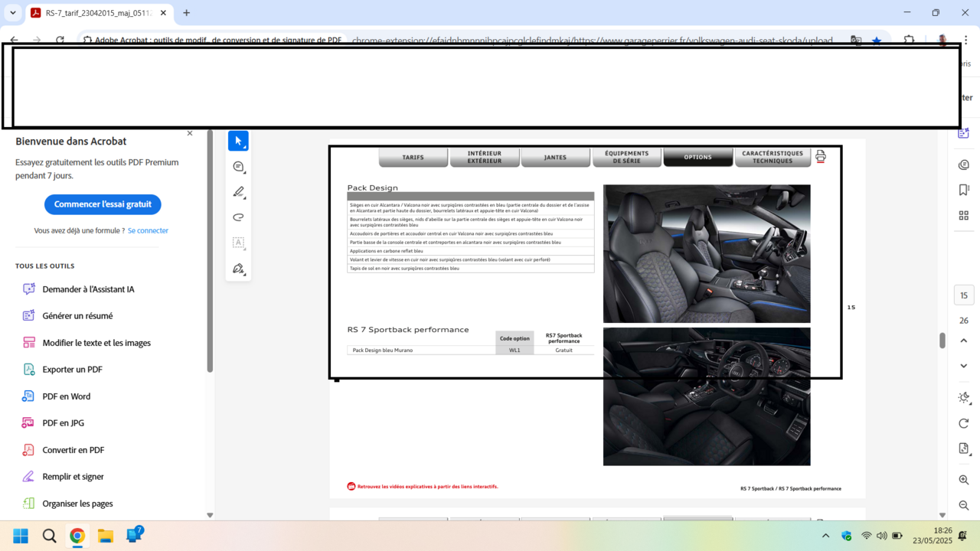The image size is (980, 551).
Task: Open the Tarifs tab in the PDF
Action: pyautogui.click(x=413, y=158)
